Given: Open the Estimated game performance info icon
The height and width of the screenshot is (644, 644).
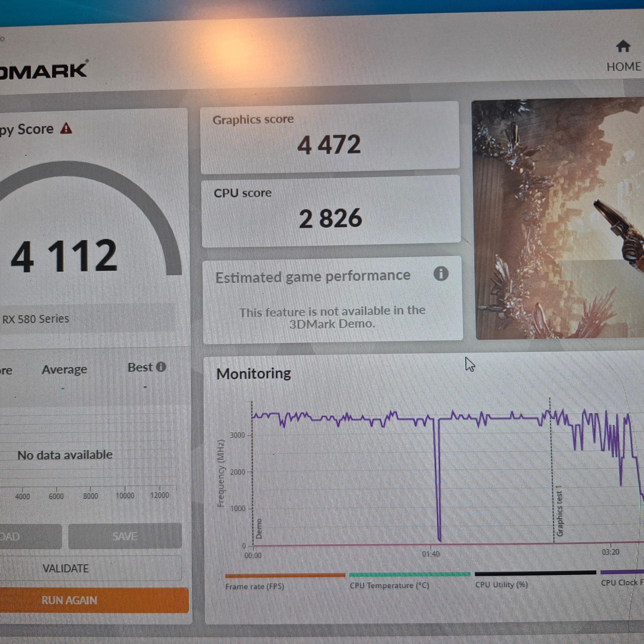Looking at the screenshot, I should tap(441, 274).
